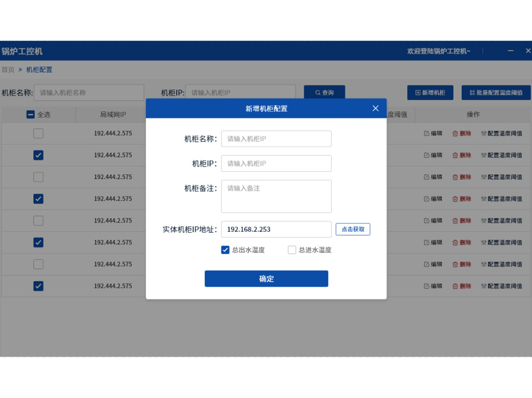This screenshot has height=398, width=532.
Task: Click 配置温度阈值 in the last row
Action: point(501,286)
